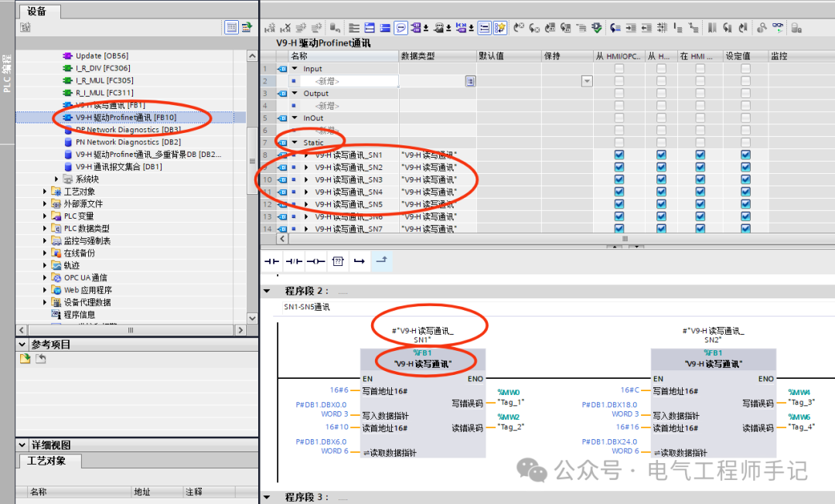Uncheck 从 H... box for V9-H 读写通讯_SN4 row

(x=661, y=192)
